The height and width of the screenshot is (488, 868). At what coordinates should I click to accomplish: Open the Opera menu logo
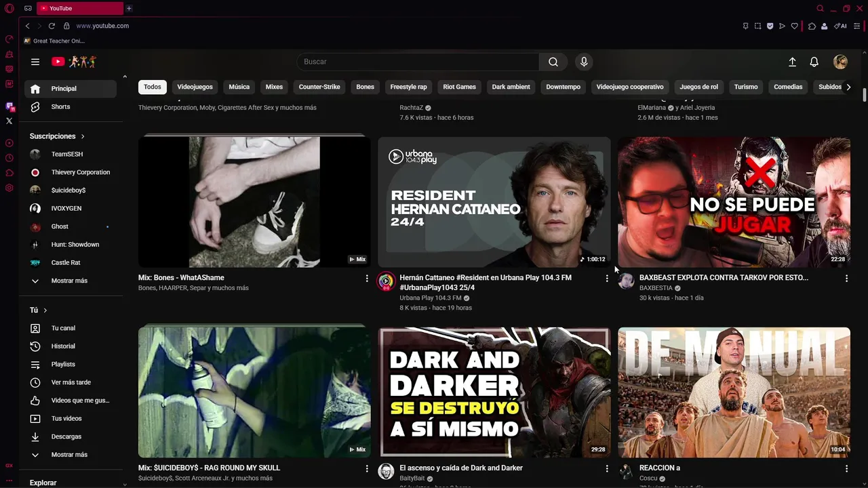click(9, 8)
